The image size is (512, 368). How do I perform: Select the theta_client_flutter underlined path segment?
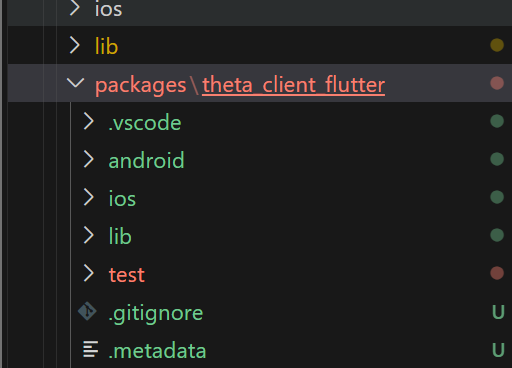point(294,85)
